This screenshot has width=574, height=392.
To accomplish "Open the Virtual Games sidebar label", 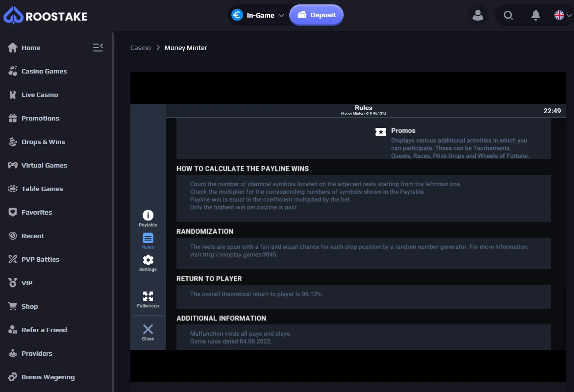I will pos(44,165).
